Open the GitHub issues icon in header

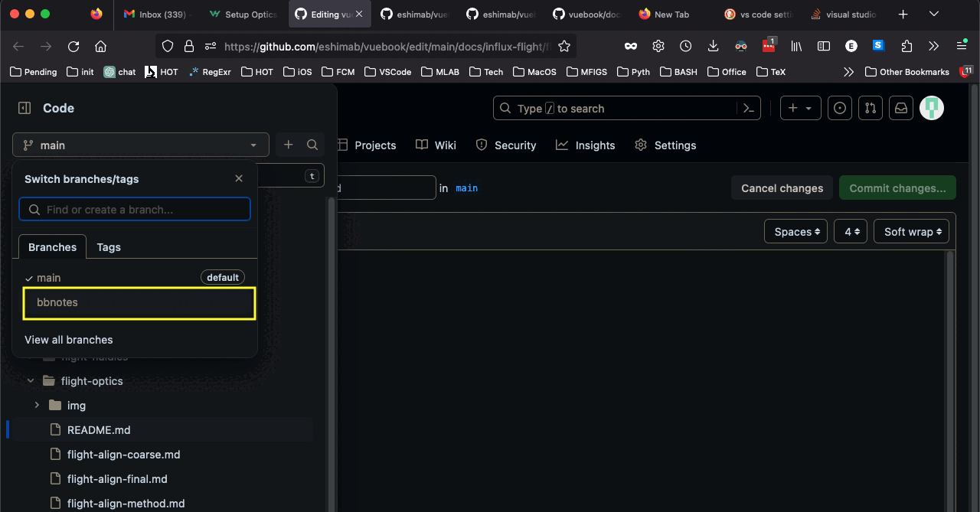[841, 109]
